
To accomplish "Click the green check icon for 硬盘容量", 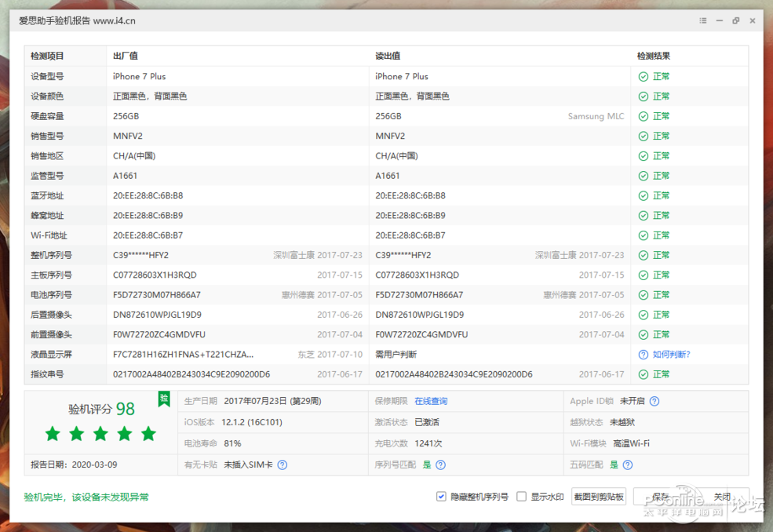I will tap(644, 116).
